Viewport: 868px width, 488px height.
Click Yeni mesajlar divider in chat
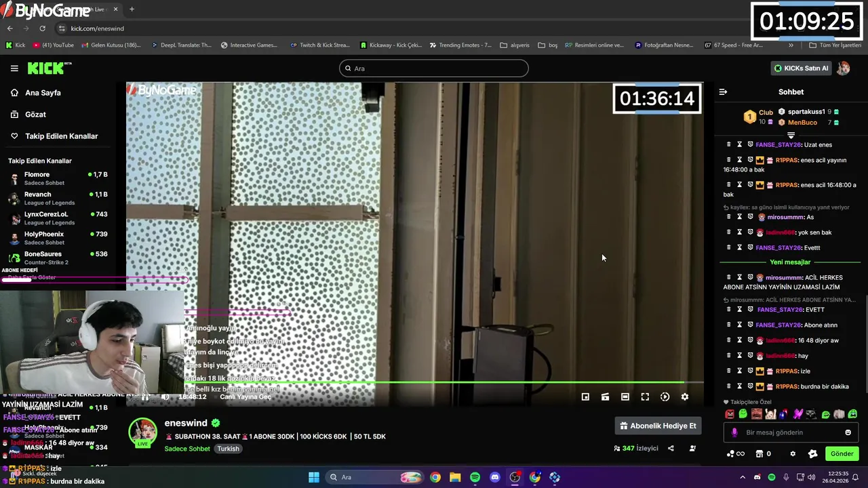(790, 262)
